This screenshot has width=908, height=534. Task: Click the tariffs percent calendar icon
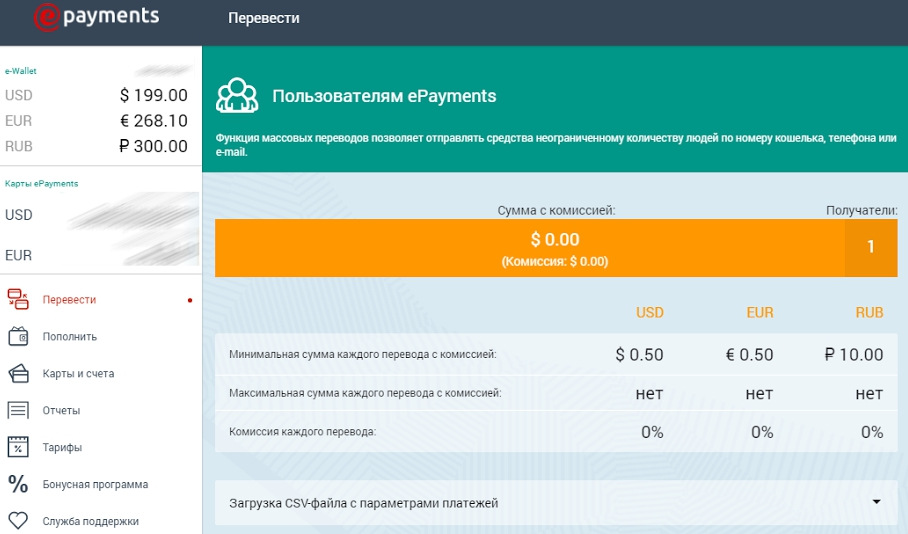[x=18, y=447]
